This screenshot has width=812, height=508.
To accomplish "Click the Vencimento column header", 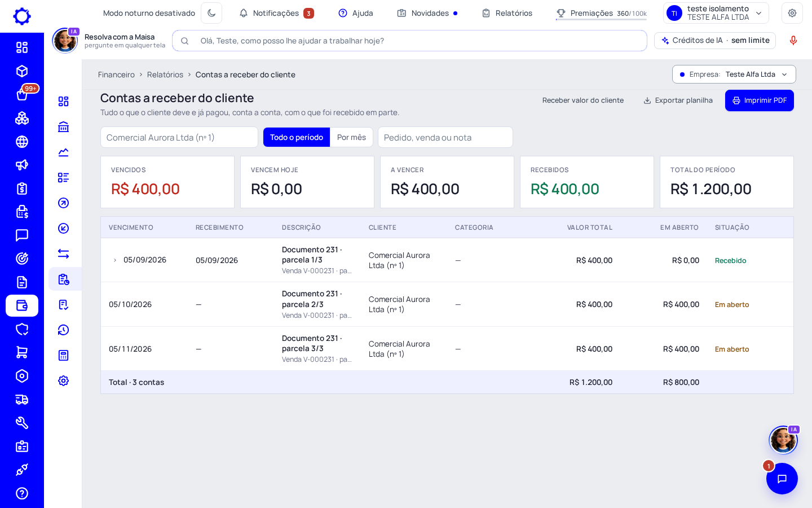I will (131, 227).
